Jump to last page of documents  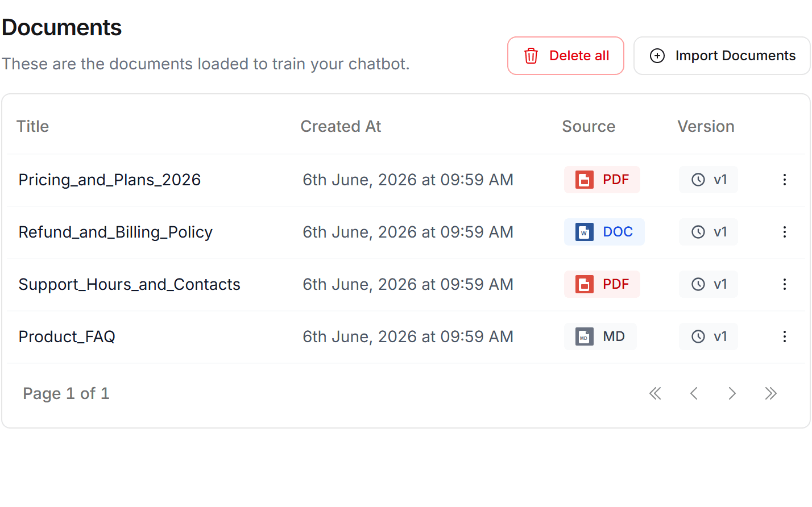(x=771, y=393)
